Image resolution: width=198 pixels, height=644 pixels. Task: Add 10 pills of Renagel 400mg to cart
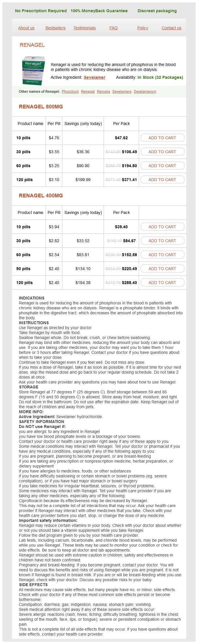(x=162, y=227)
